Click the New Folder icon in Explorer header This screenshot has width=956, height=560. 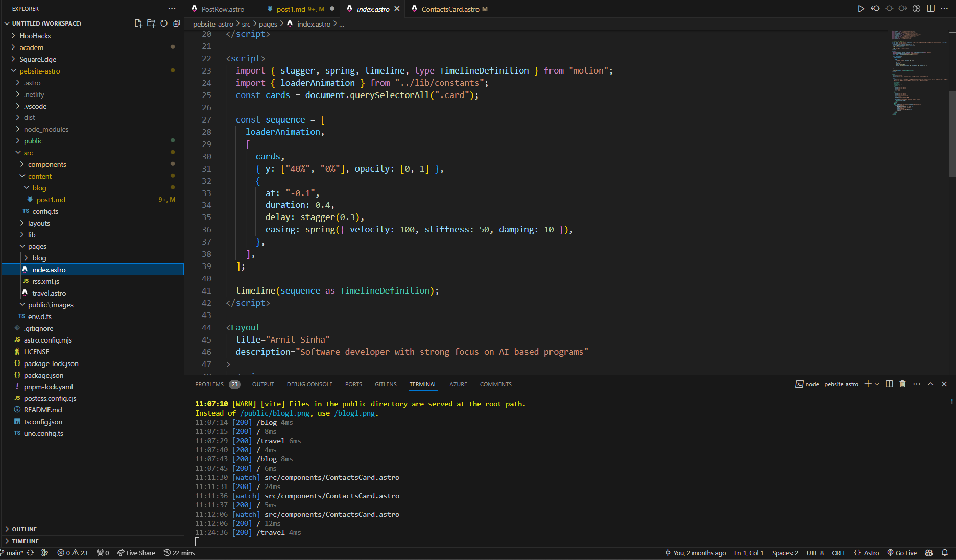coord(151,23)
